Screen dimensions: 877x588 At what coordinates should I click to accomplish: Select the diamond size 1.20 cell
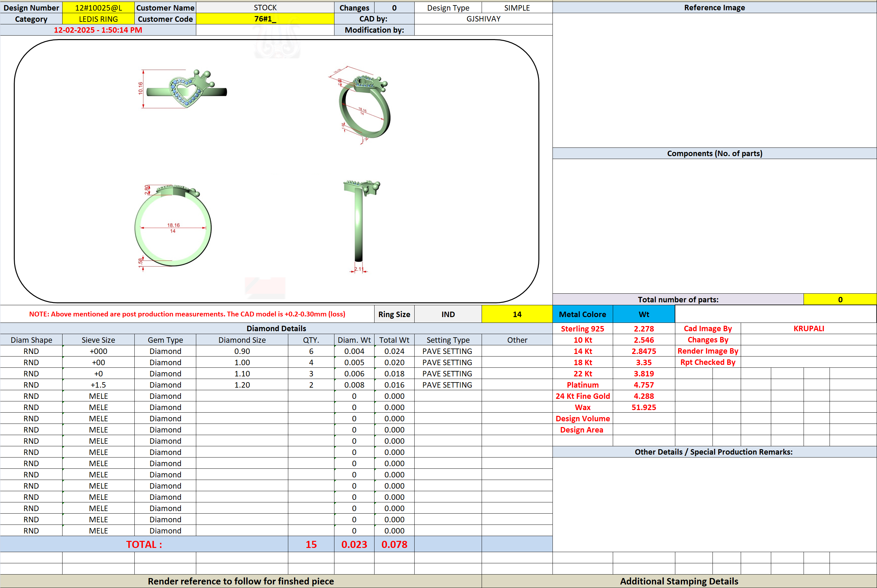point(242,385)
